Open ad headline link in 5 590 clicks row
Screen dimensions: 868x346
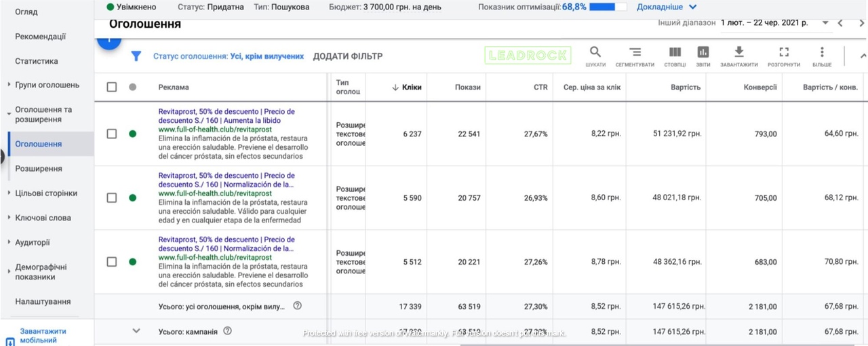pos(226,180)
